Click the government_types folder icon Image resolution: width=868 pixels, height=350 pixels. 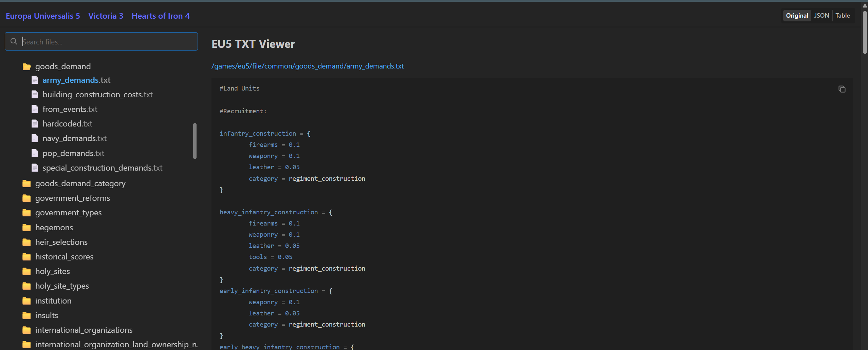(26, 213)
